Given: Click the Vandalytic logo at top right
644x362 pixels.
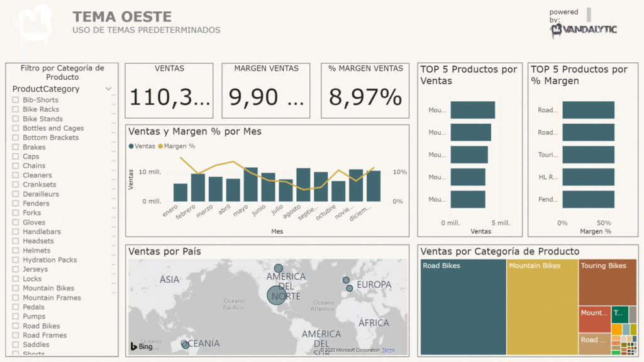Looking at the screenshot, I should (x=583, y=30).
